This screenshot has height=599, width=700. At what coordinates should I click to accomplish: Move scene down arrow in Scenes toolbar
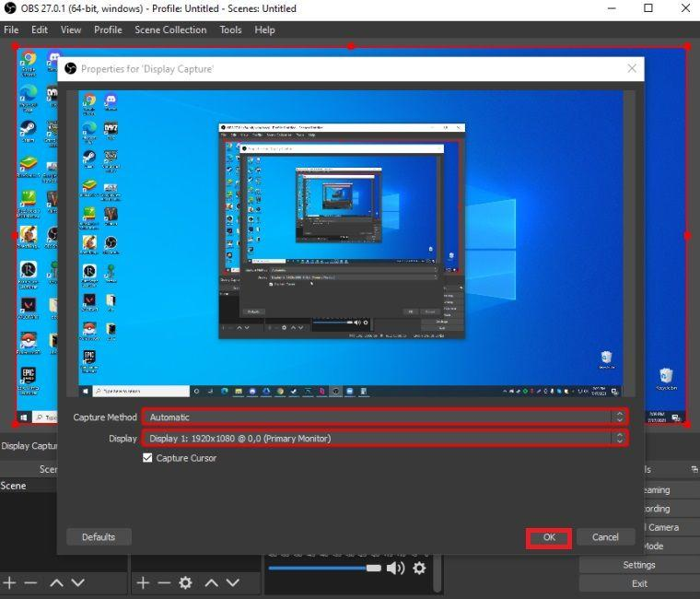tap(77, 583)
